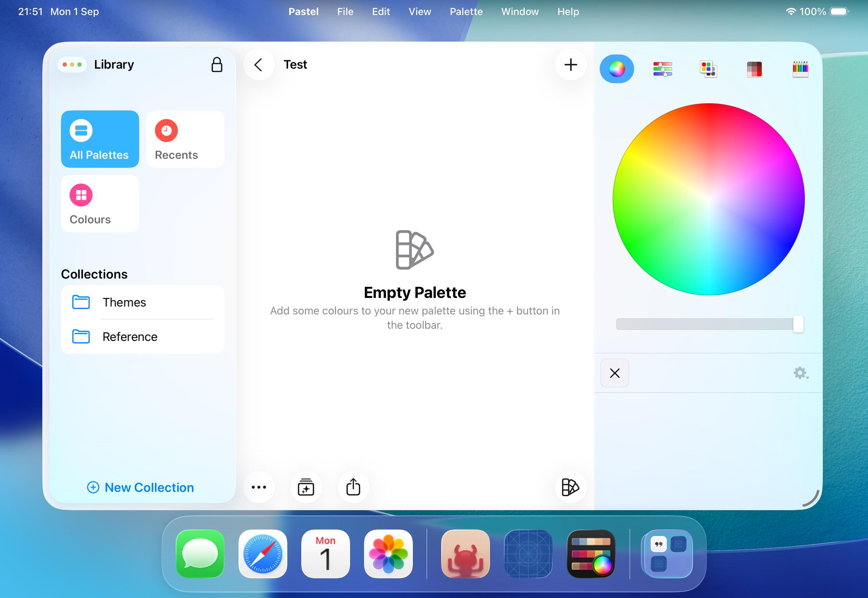Viewport: 868px width, 598px height.
Task: Click the Library title
Action: (114, 65)
